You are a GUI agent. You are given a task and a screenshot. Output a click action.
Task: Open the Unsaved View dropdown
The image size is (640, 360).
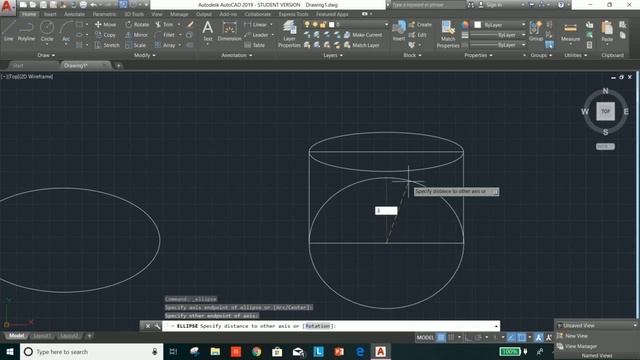pyautogui.click(x=596, y=325)
